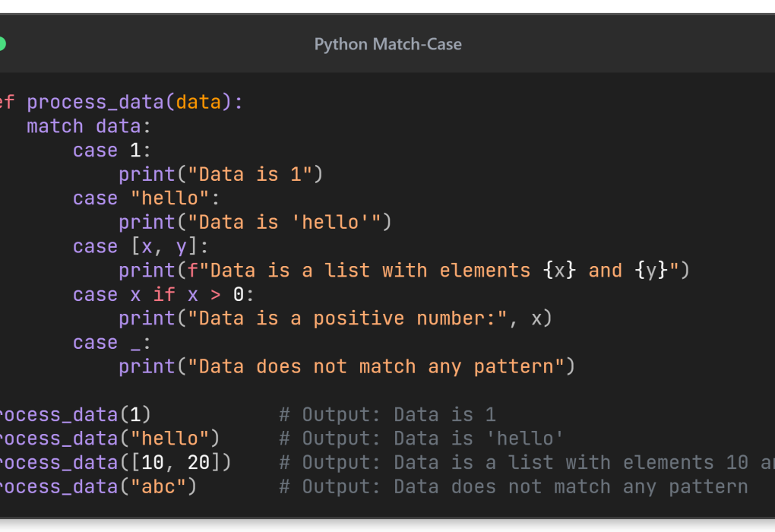Click the 'Data is a positive number' print line
The image size is (775, 532).
[x=336, y=318]
